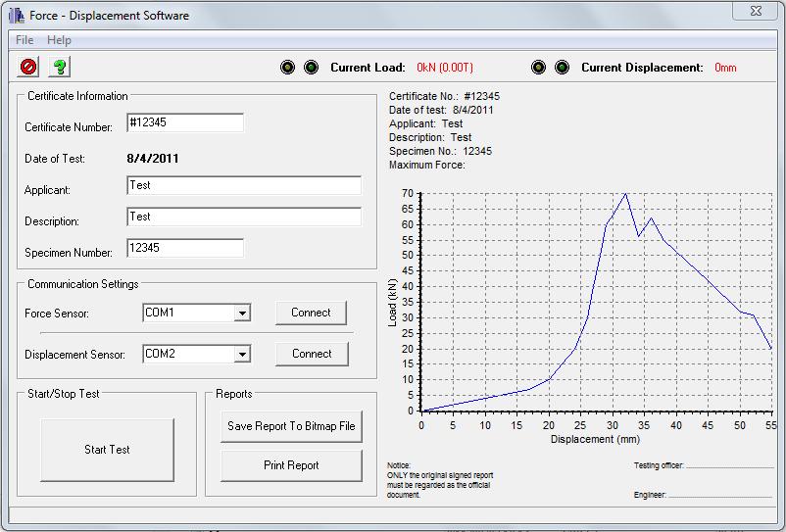Click the green question mark help icon

click(60, 67)
